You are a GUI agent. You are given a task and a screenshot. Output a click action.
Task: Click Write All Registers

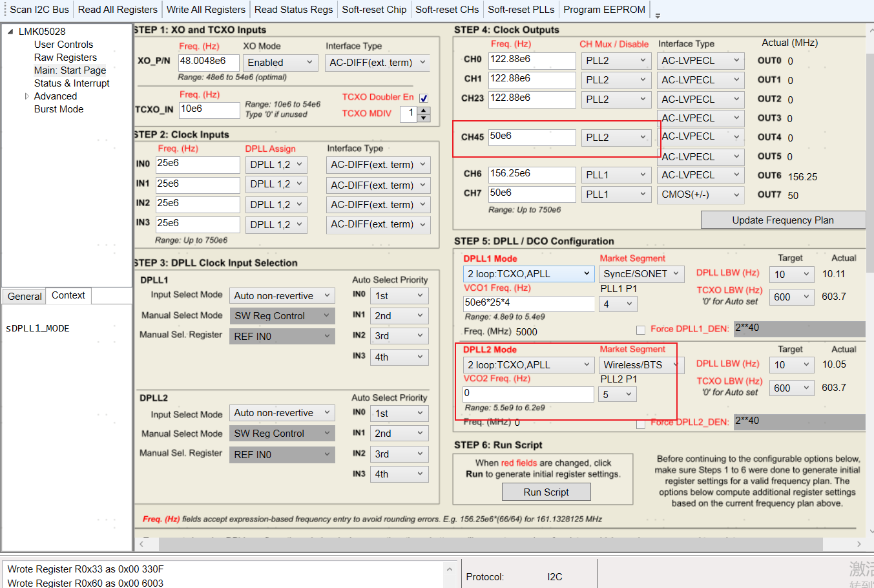pos(206,10)
